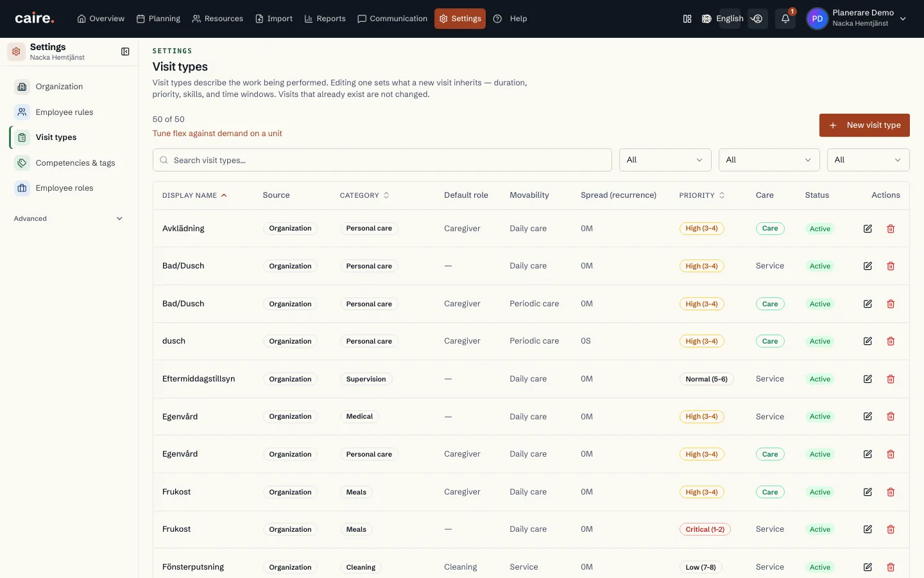Delete the Frukost Critical (1-2) visit type

(x=891, y=529)
